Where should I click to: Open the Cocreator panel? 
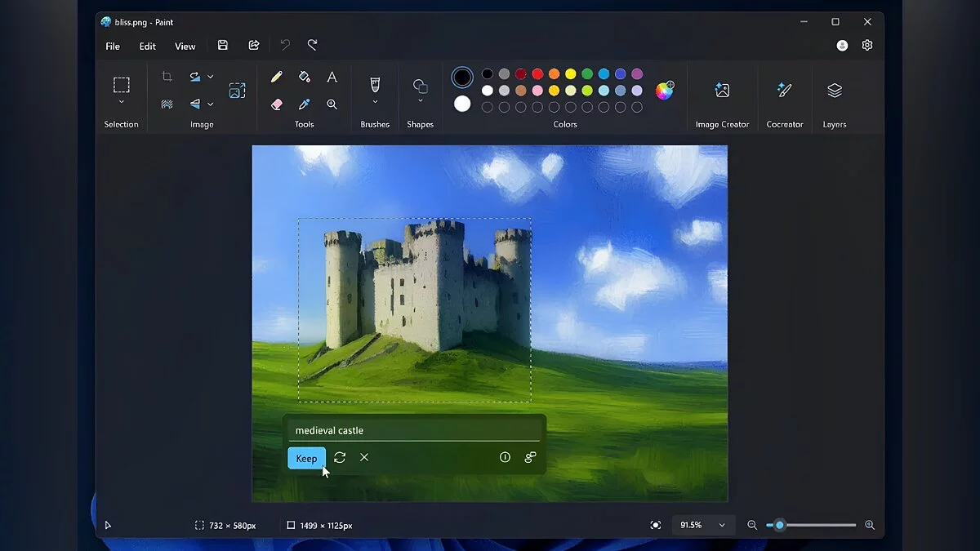click(784, 91)
